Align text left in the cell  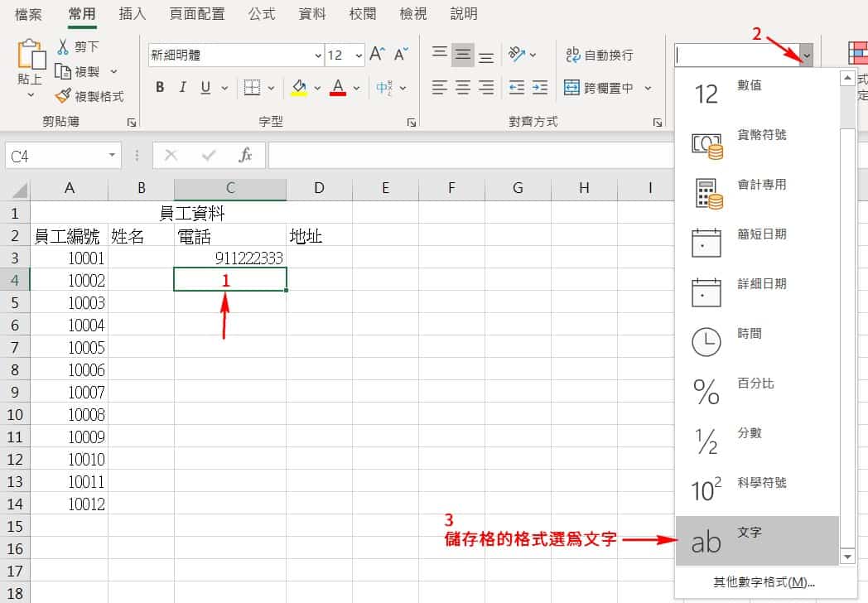pyautogui.click(x=439, y=88)
